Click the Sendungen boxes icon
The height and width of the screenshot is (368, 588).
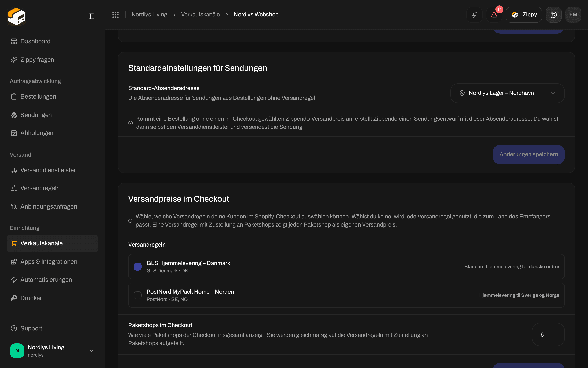point(14,115)
